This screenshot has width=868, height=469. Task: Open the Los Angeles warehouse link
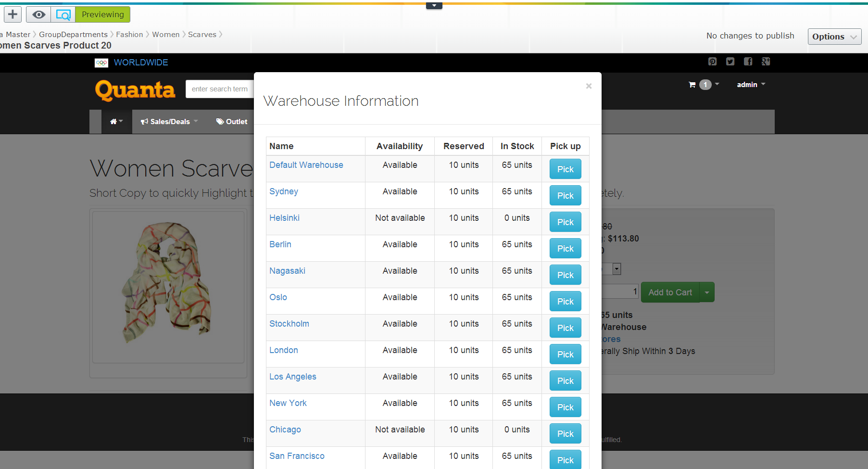(292, 377)
